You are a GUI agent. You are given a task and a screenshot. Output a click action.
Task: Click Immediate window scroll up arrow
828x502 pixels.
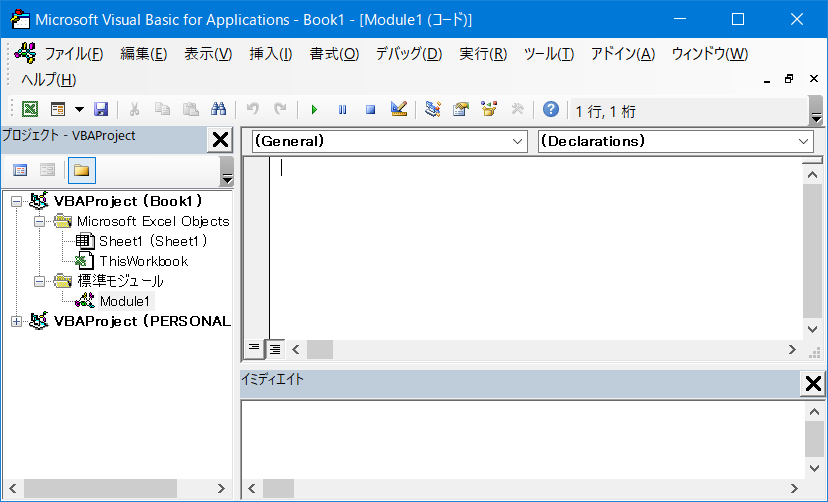[814, 412]
